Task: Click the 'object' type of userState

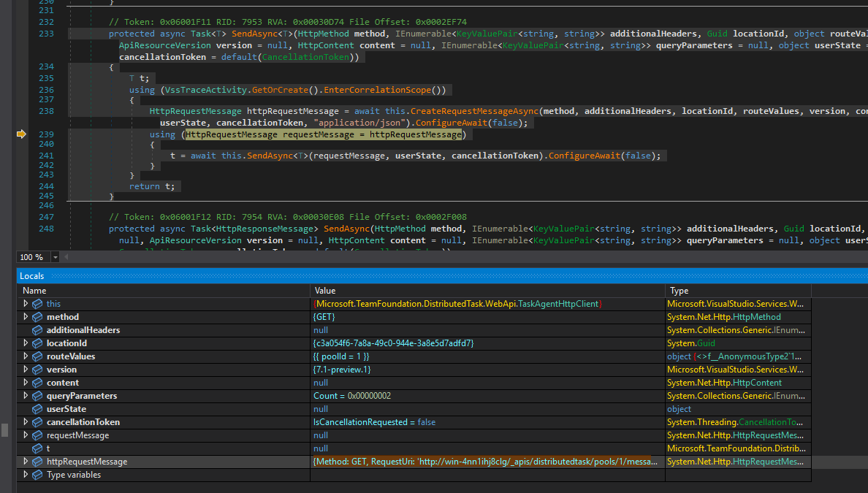Action: click(x=679, y=409)
